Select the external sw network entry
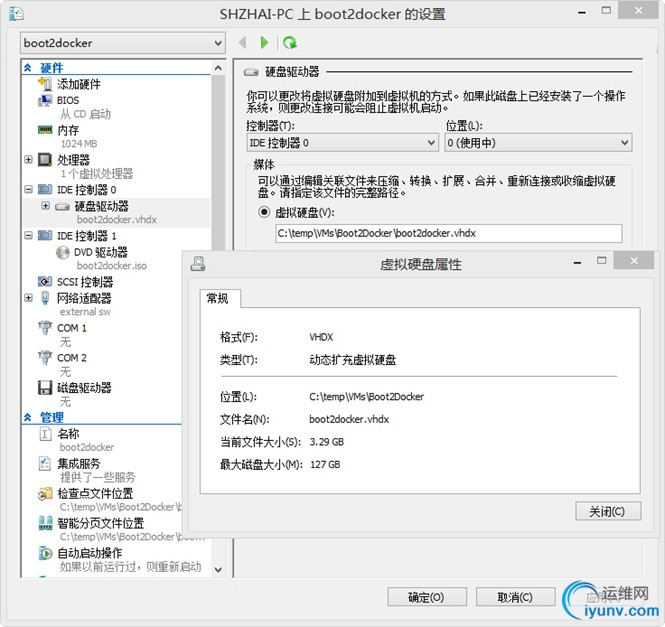Screen dimensions: 665x627 pos(85,312)
